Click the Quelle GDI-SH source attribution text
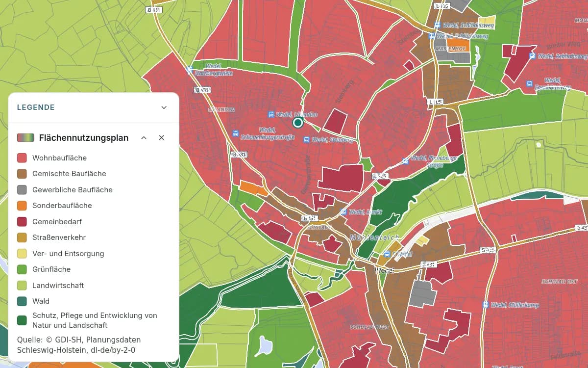 click(79, 345)
